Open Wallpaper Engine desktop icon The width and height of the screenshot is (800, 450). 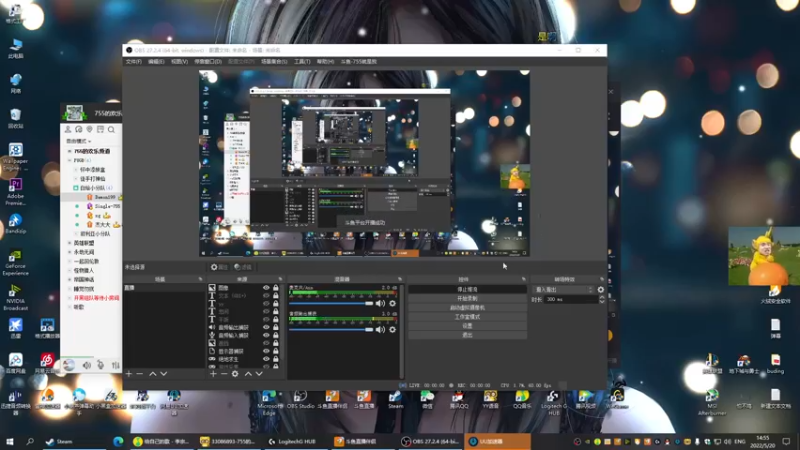point(15,156)
